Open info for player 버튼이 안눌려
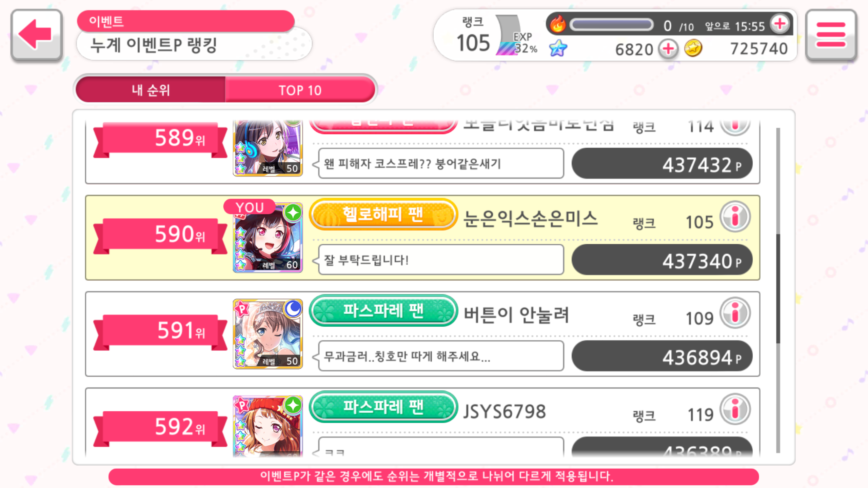The width and height of the screenshot is (868, 488). (735, 313)
